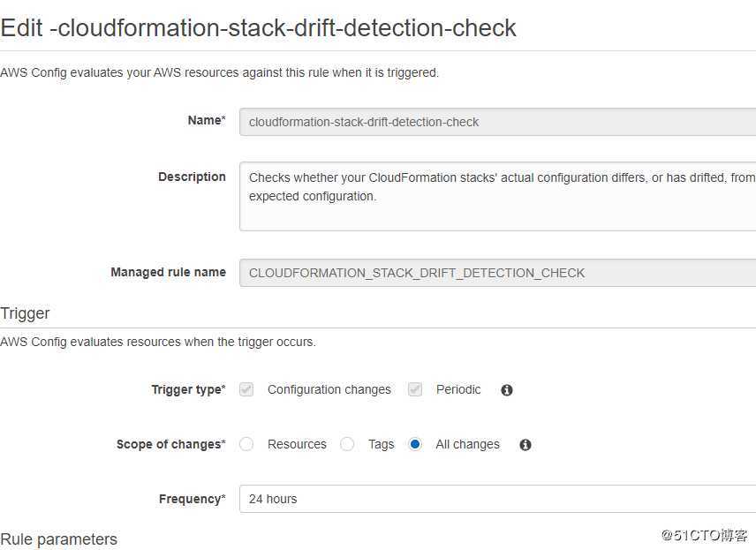Toggle the Periodic trigger checkbox
Viewport: 756px width, 550px height.
point(415,389)
